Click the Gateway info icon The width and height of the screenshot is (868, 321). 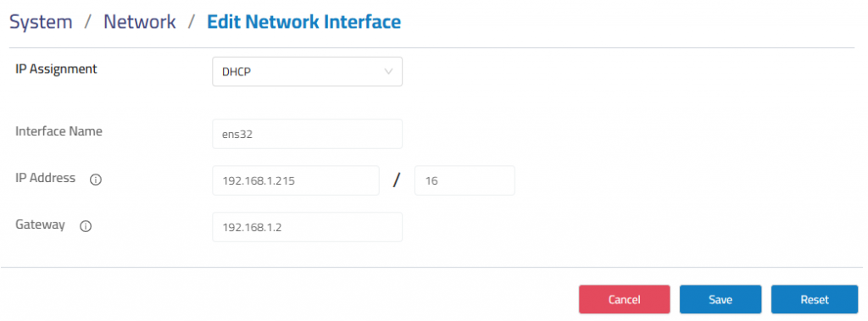tap(86, 226)
